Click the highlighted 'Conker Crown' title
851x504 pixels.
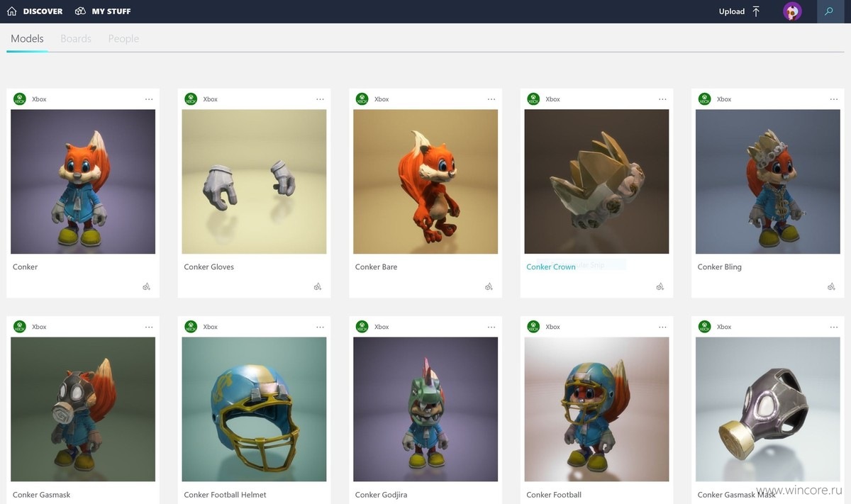tap(551, 267)
